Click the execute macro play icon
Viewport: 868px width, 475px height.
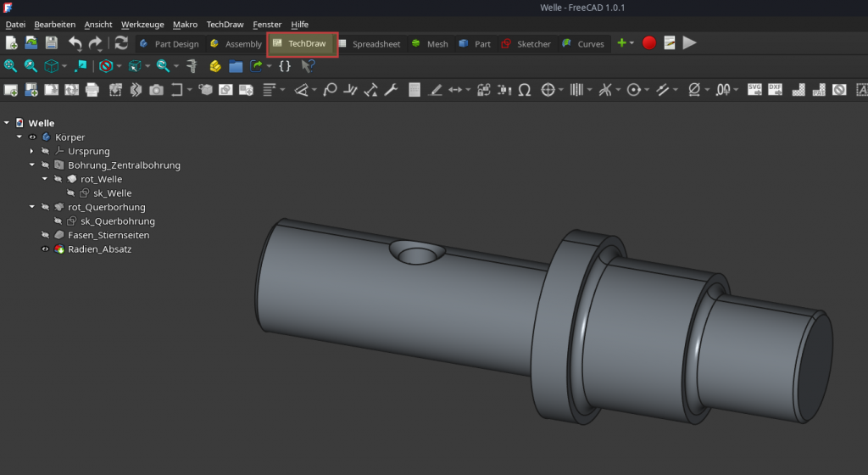click(x=690, y=43)
